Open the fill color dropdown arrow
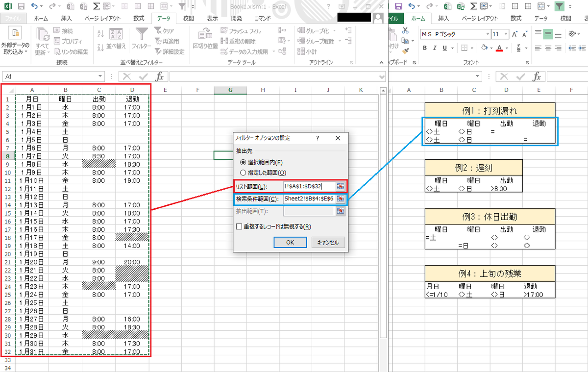Image resolution: width=588 pixels, height=372 pixels. (x=491, y=48)
